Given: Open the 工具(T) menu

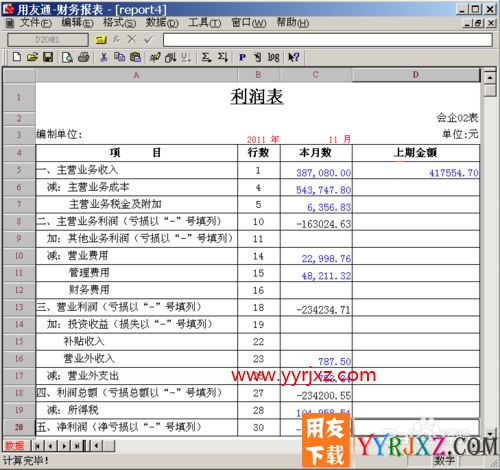Looking at the screenshot, I should click(x=205, y=23).
